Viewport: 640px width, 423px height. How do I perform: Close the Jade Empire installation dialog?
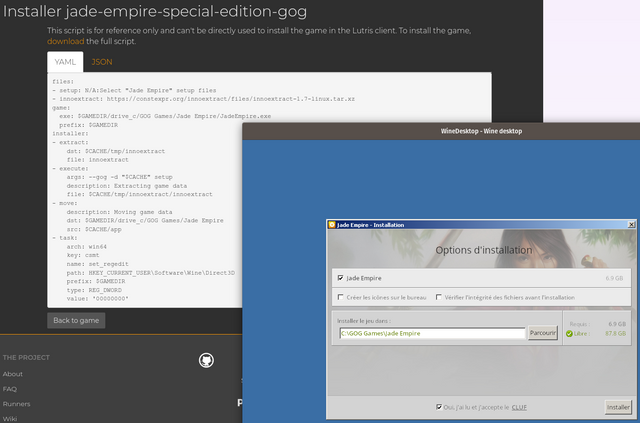[x=631, y=225]
